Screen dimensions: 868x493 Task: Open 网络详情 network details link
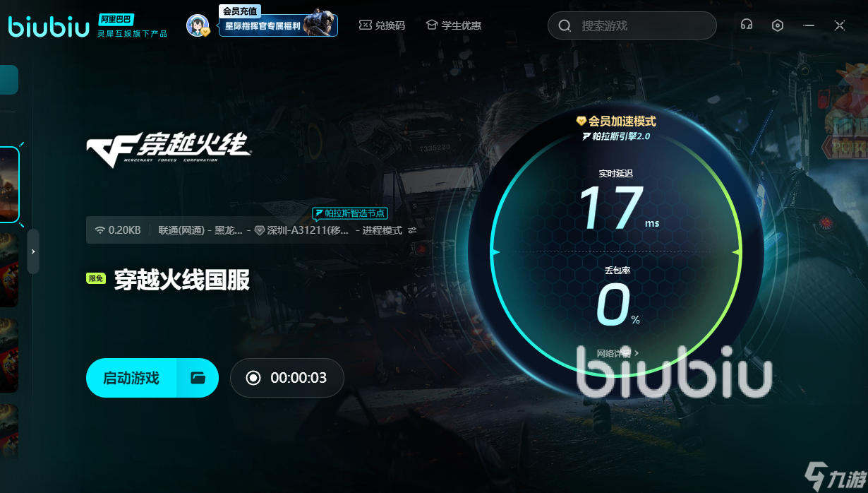[617, 353]
